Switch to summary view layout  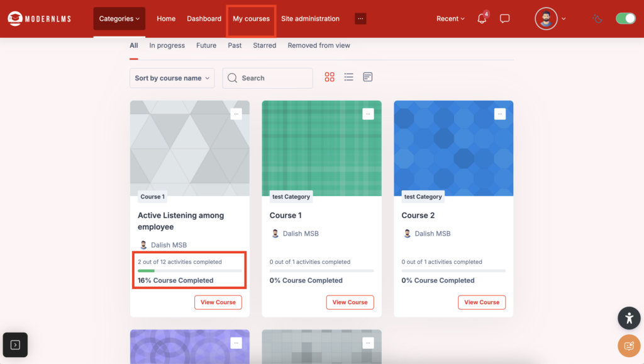pos(368,77)
